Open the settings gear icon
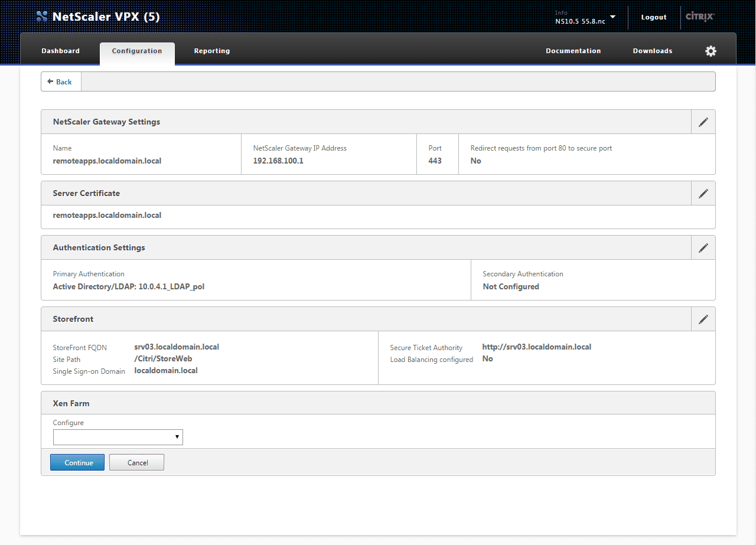This screenshot has height=545, width=756. [711, 51]
